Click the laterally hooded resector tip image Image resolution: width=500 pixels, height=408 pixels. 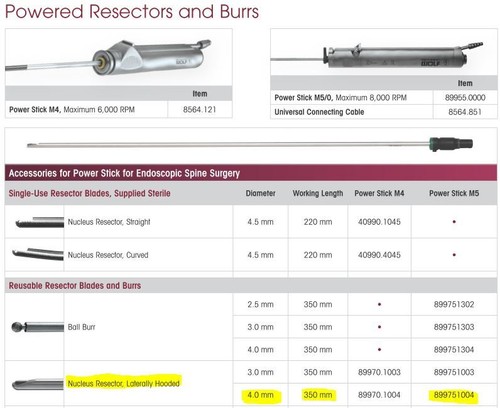click(x=38, y=384)
